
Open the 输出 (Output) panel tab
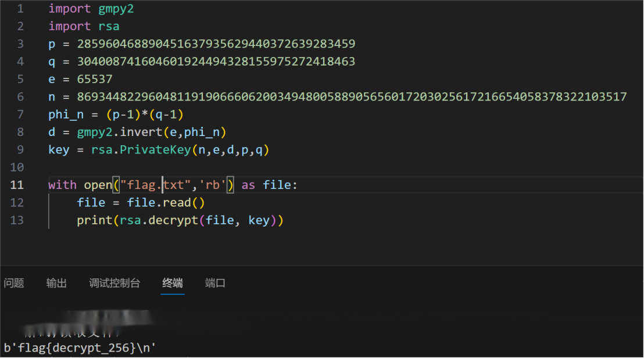[x=56, y=283]
